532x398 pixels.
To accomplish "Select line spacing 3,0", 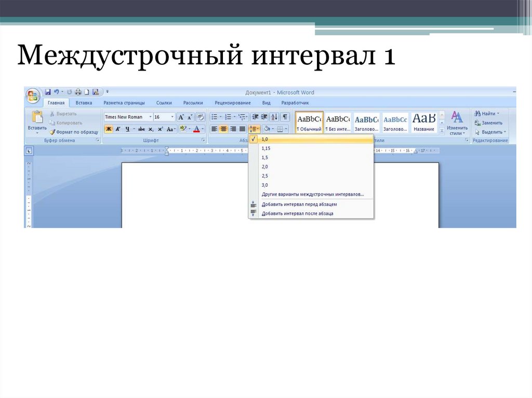I will (311, 185).
